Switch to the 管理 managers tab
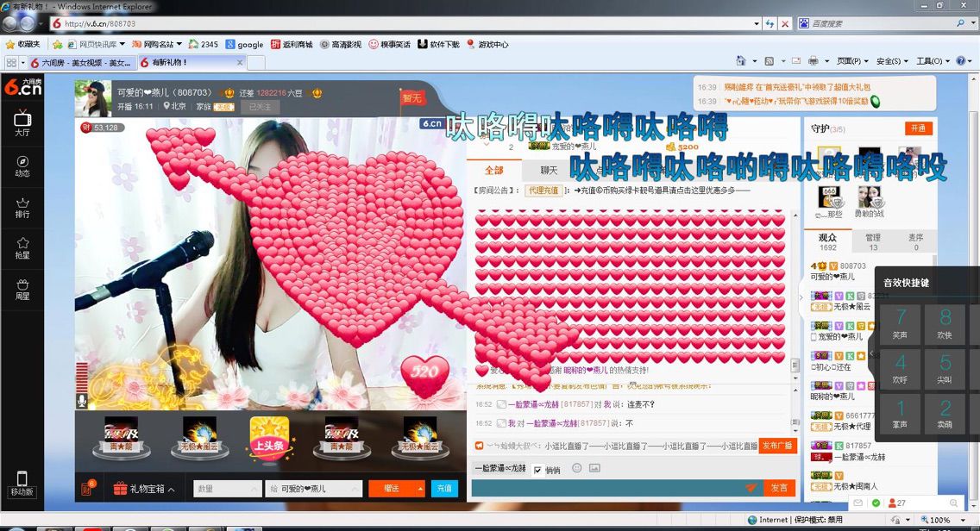This screenshot has width=980, height=531. (x=872, y=241)
